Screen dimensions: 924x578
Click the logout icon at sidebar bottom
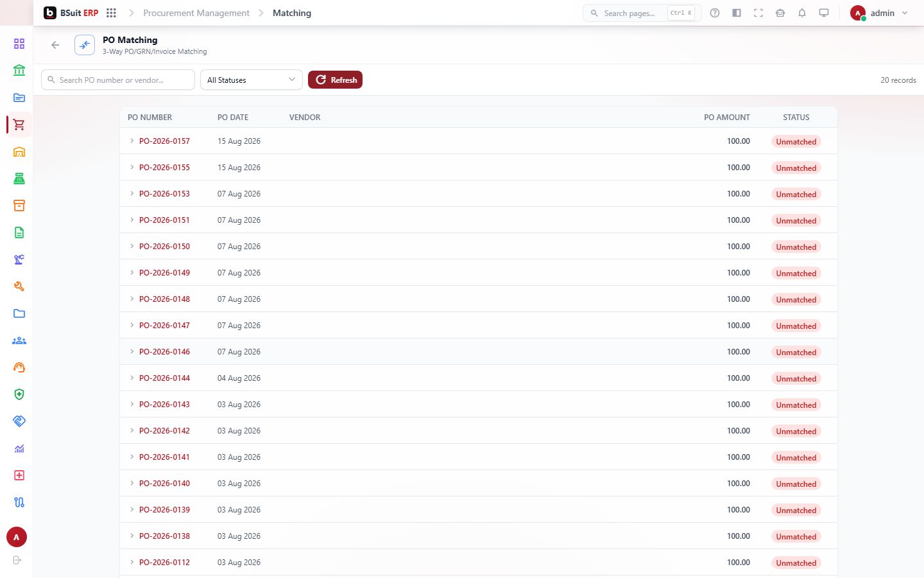[17, 560]
